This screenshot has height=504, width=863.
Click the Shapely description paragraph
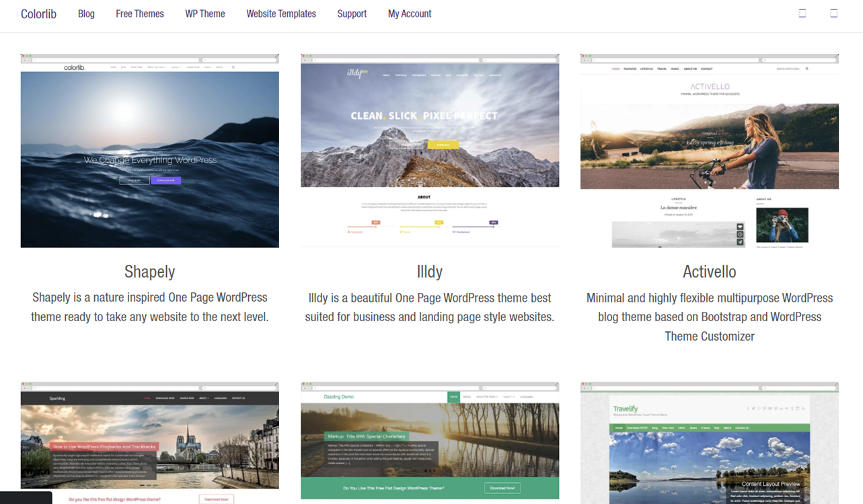coord(150,307)
